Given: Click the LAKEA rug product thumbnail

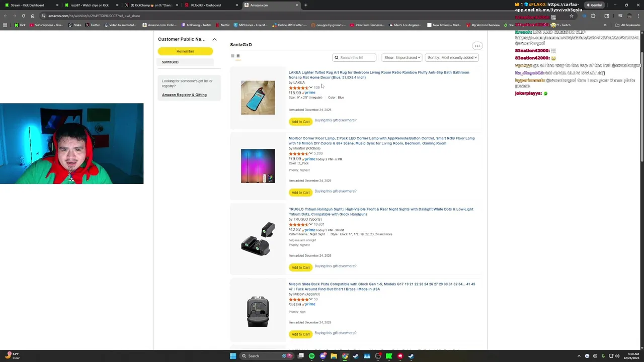Looking at the screenshot, I should pos(258,98).
